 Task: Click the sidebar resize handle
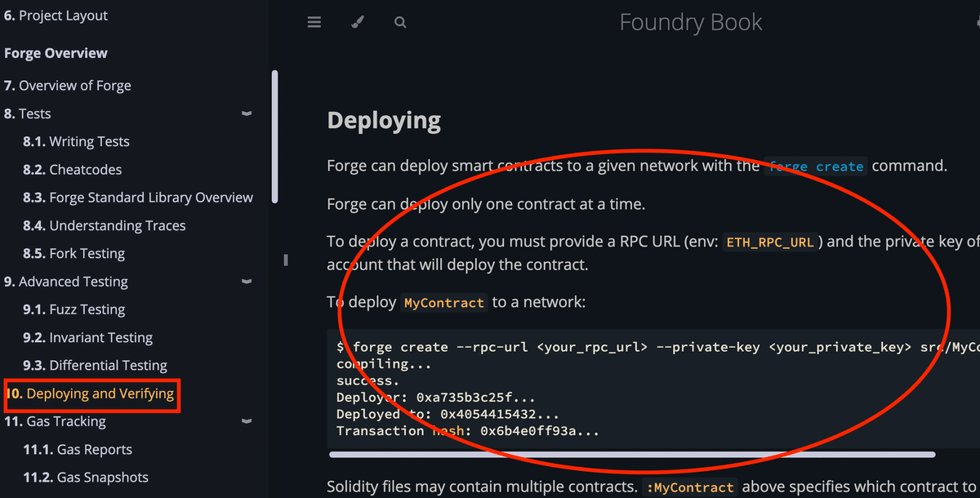[285, 260]
